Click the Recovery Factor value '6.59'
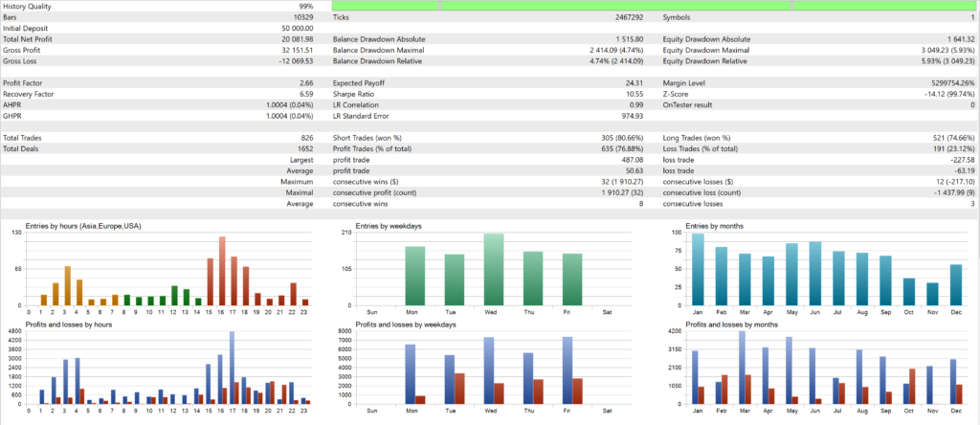Image resolution: width=980 pixels, height=425 pixels. coord(306,95)
